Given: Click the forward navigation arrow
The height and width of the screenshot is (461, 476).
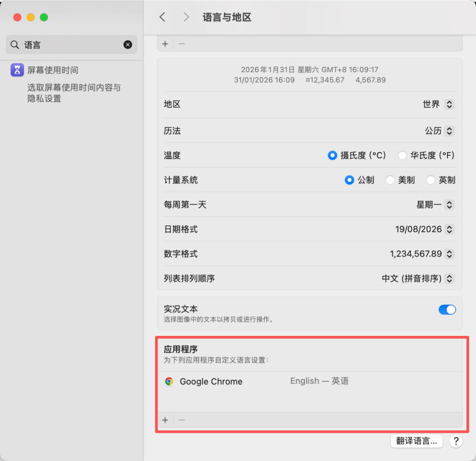Looking at the screenshot, I should point(185,17).
